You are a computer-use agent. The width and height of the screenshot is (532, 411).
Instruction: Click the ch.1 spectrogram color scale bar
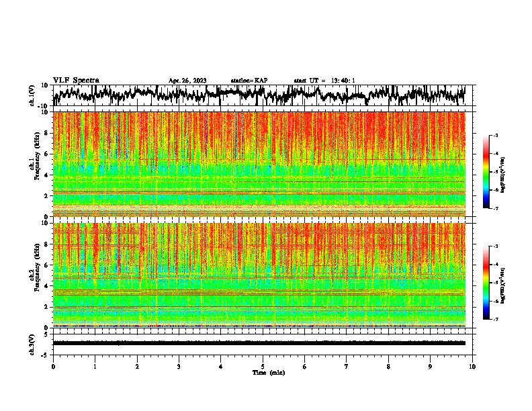pos(486,172)
